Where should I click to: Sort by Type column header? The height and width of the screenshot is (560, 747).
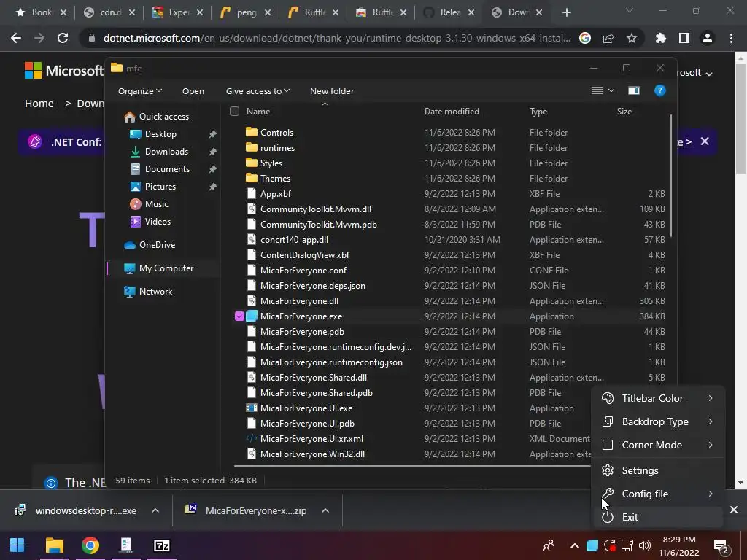tap(538, 112)
